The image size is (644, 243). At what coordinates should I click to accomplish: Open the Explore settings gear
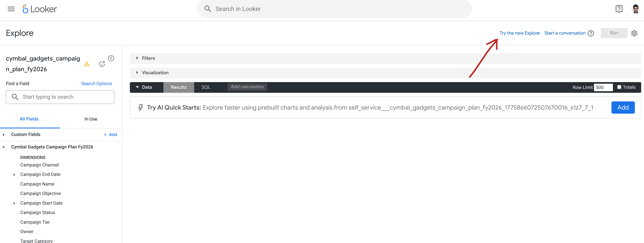tap(634, 33)
